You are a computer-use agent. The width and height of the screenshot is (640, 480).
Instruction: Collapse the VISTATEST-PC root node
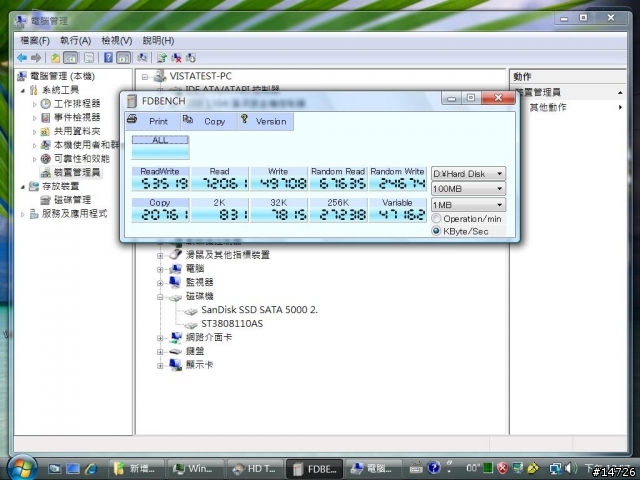point(144,77)
